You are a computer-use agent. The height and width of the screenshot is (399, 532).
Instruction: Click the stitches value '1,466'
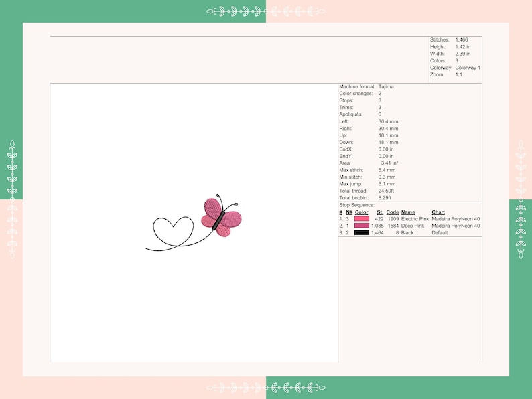pos(462,39)
